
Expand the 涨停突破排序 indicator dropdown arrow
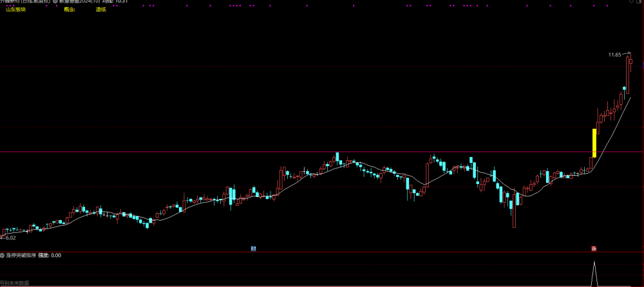[x=3, y=255]
